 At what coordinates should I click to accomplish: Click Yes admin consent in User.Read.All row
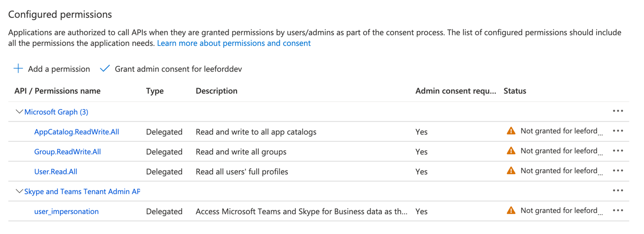[x=421, y=172]
